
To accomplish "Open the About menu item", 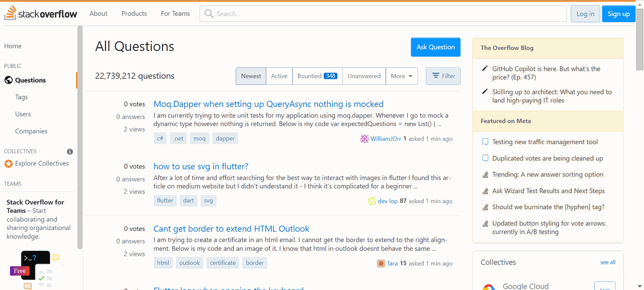I will pyautogui.click(x=98, y=13).
